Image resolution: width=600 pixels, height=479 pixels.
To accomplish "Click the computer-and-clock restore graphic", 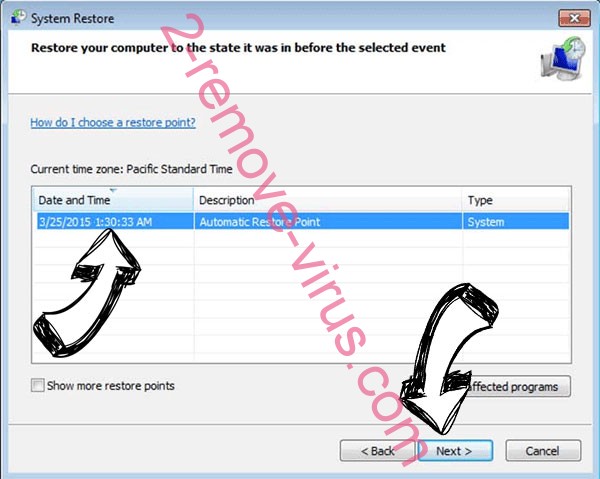I will 563,58.
